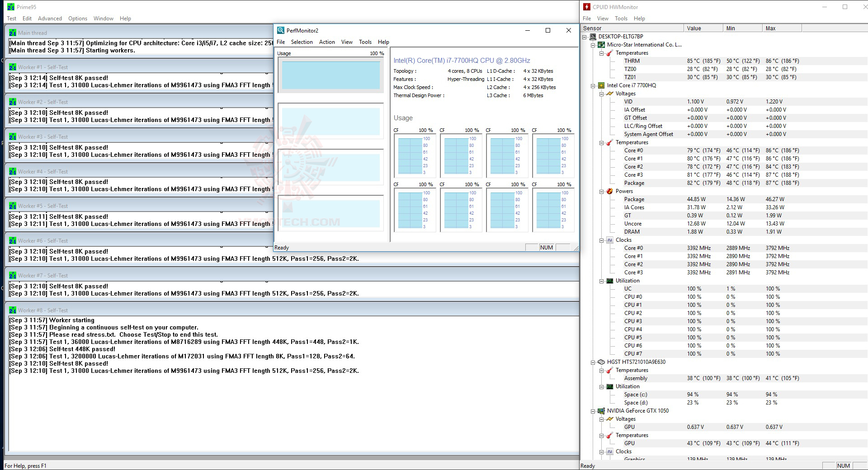Click the Utilization icon under Intel Core i7
This screenshot has width=868, height=470.
609,281
